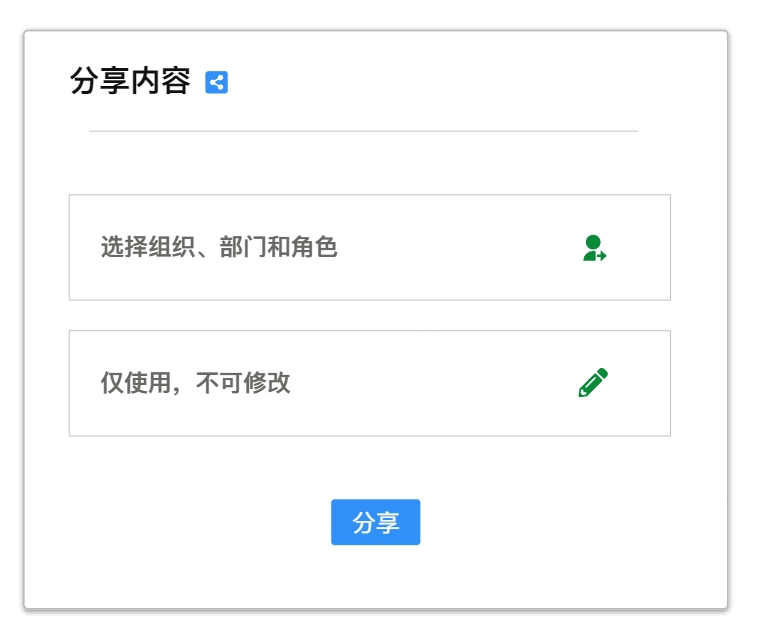Change permission using the pencil icon
This screenshot has height=635, width=763.
[x=593, y=383]
